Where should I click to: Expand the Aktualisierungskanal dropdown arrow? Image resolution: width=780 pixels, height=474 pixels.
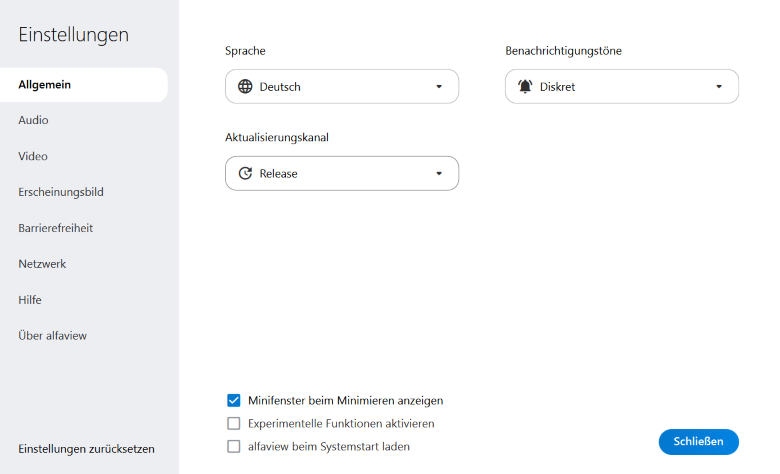(438, 174)
